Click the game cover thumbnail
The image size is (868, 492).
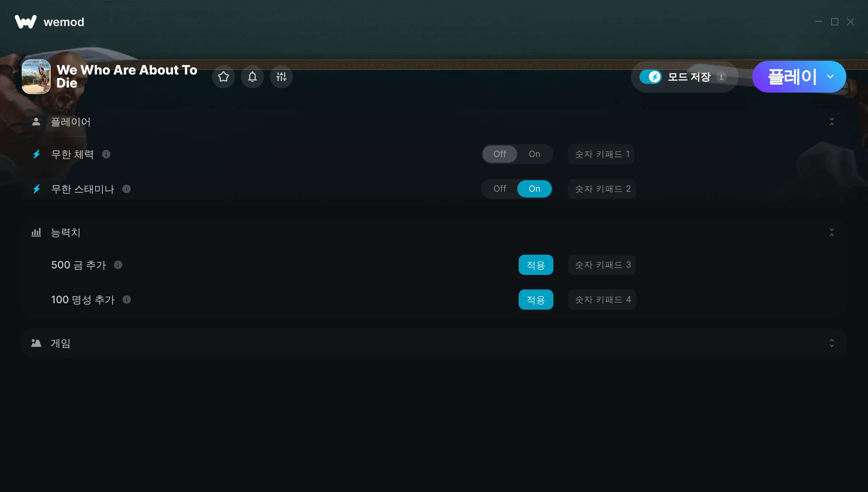click(x=36, y=77)
